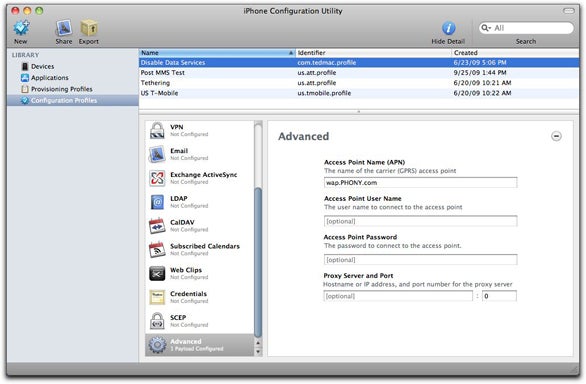
Task: Open the Subscribed Calendars payload icon
Action: tap(157, 249)
